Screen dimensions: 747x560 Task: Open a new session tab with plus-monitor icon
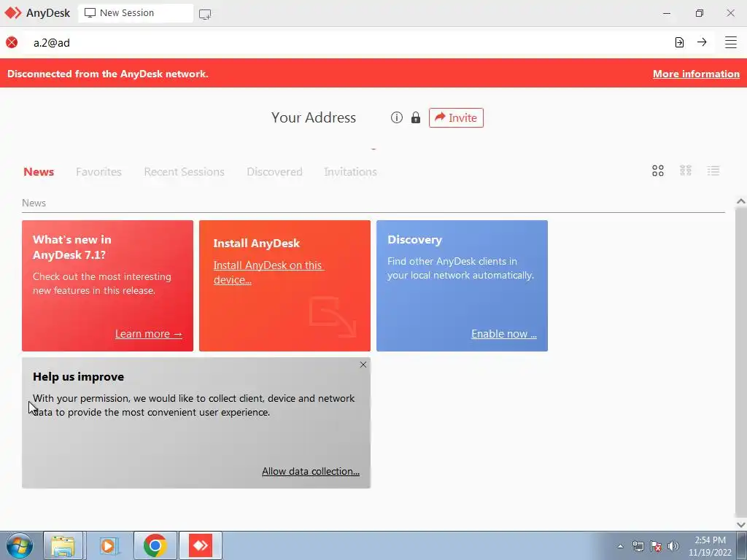[205, 15]
